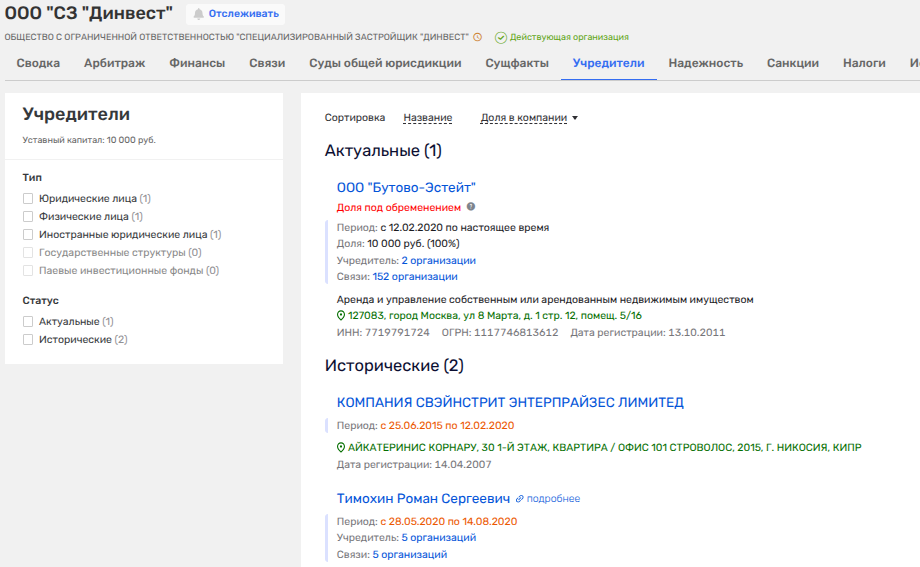This screenshot has height=567, width=920.
Task: Open КОМПАНИЯ СВЭЙНСТРИТ ЭНТЕРПРАЙЗЕС ЛИМИТЕД link
Action: [x=510, y=402]
